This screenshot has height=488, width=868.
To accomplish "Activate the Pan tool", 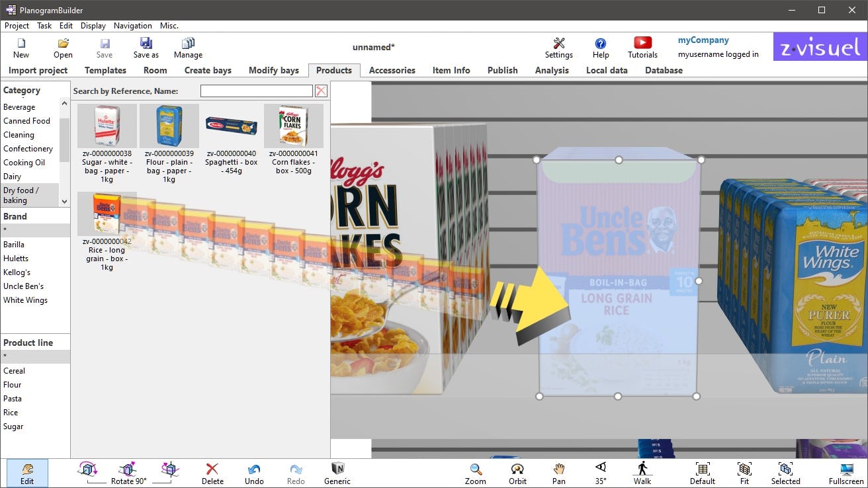I will [558, 472].
